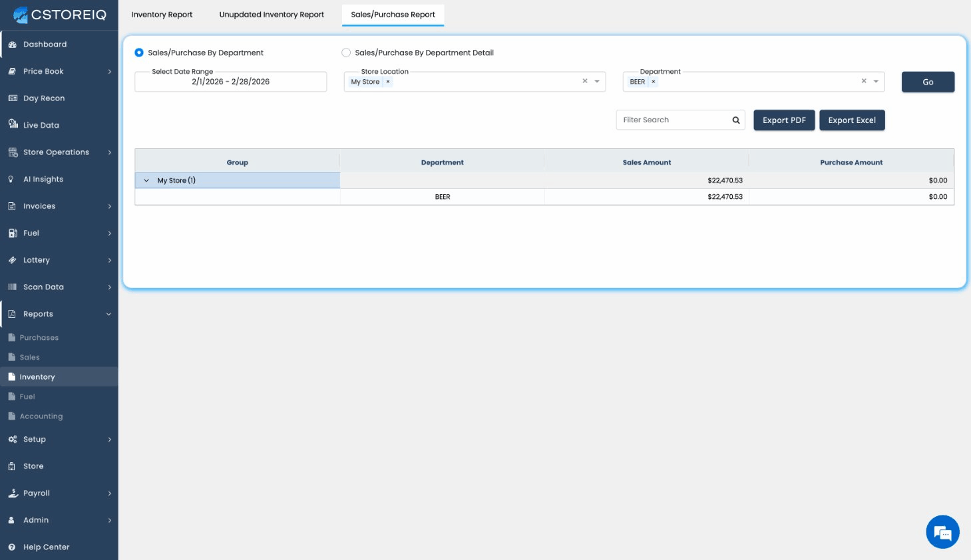
Task: Open the chat support bubble
Action: click(942, 532)
